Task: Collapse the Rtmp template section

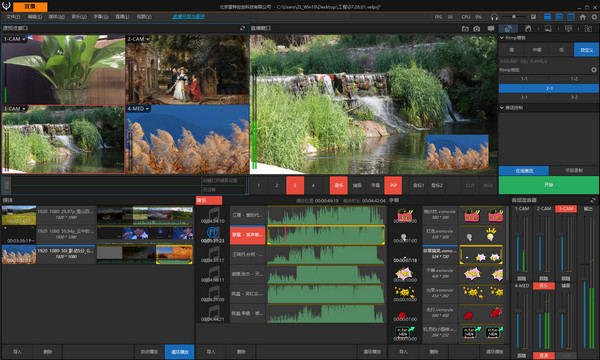Action: (502, 38)
